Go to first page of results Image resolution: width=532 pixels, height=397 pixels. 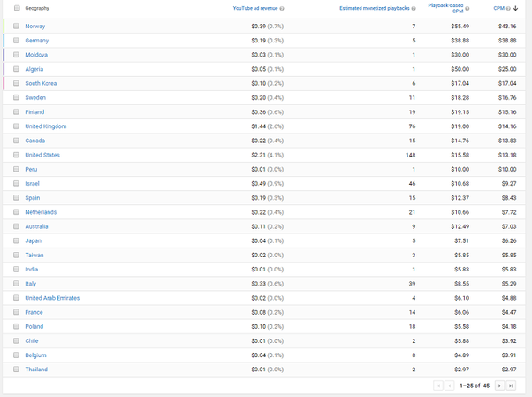coord(438,386)
